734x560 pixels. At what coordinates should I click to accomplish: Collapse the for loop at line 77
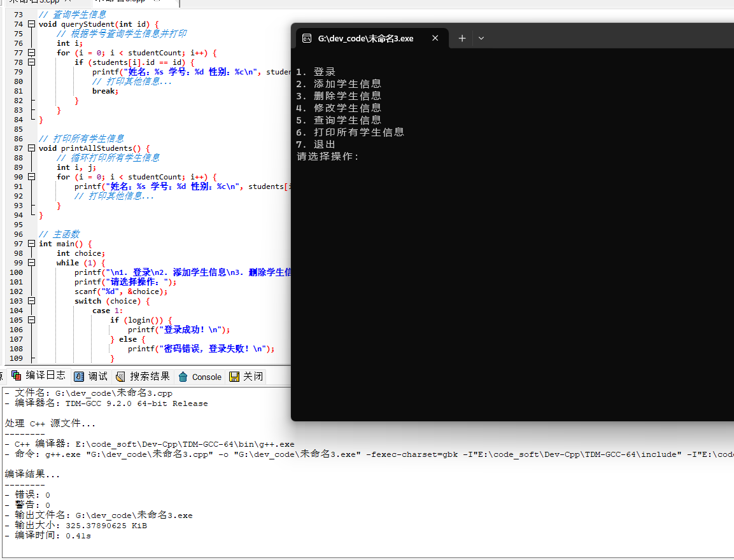(x=31, y=53)
